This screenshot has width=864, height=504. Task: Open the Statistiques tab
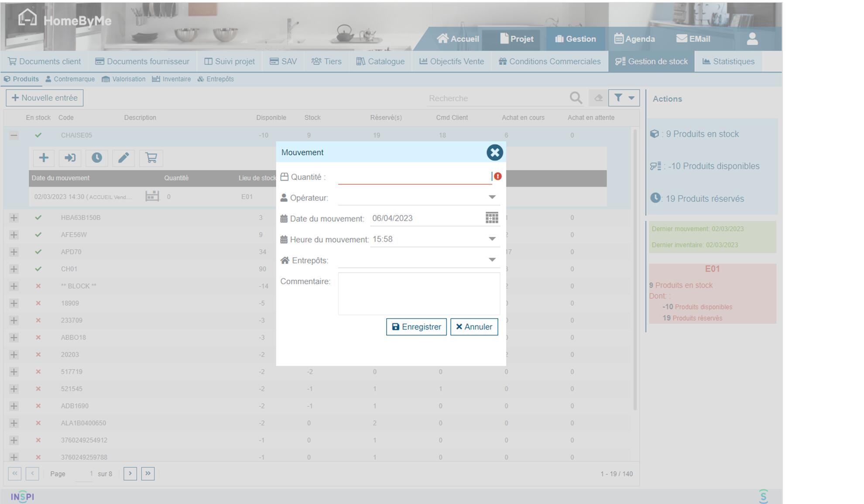coord(728,62)
